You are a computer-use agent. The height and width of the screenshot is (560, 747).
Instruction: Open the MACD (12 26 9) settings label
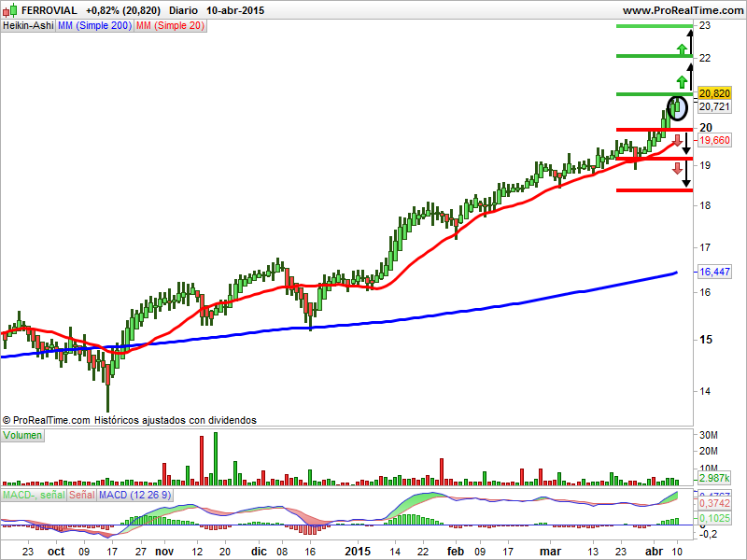(x=134, y=496)
